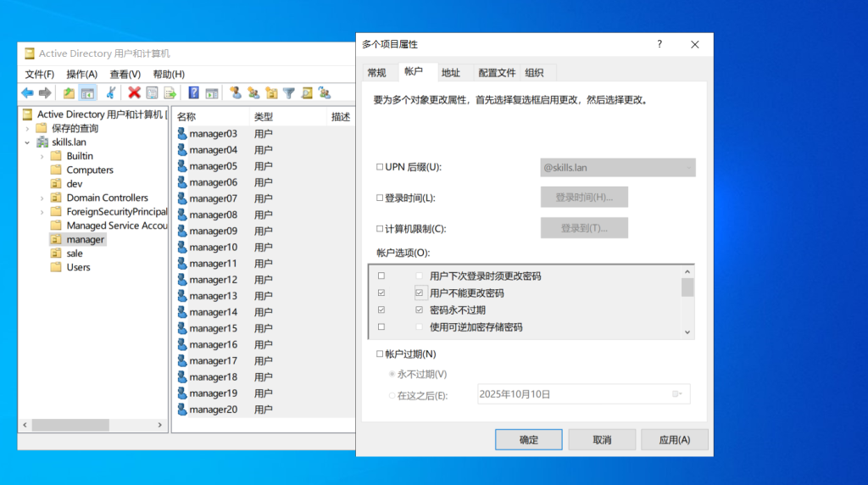This screenshot has width=868, height=485.
Task: Tick the 帐户过期 checkbox
Action: [x=380, y=354]
